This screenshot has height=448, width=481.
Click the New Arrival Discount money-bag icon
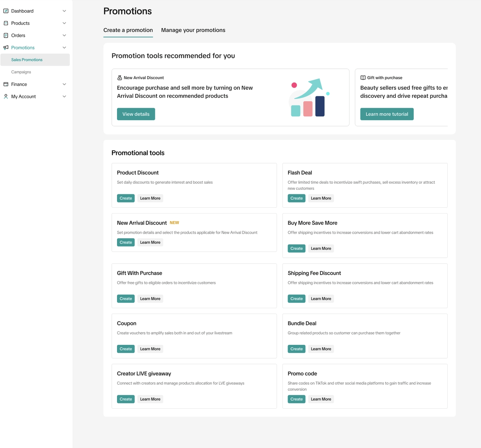(x=120, y=78)
